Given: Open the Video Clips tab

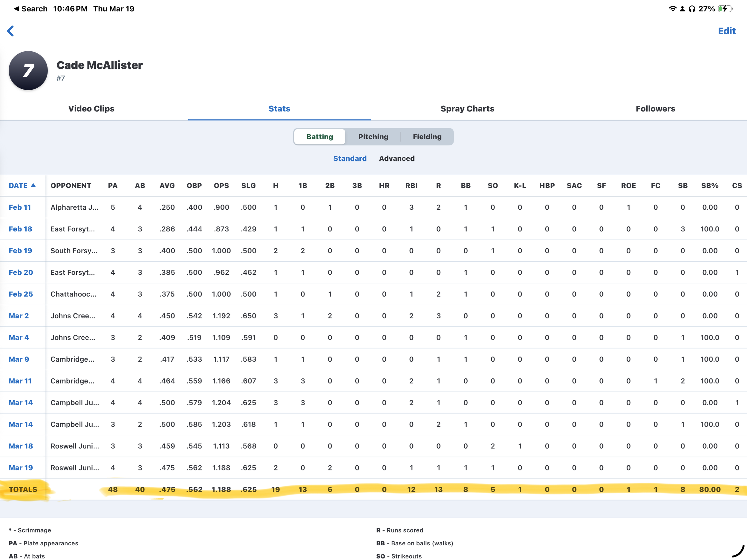Looking at the screenshot, I should point(91,109).
